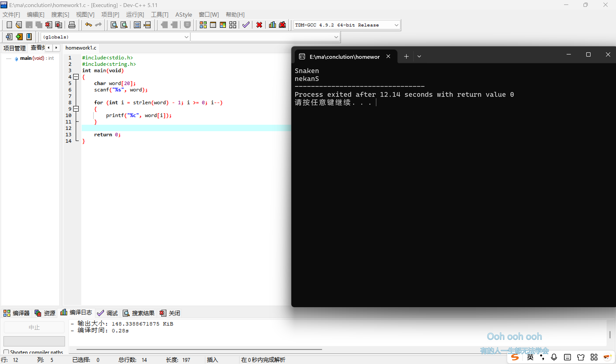Click the Compile four-squares icon
The image size is (616, 364).
[203, 25]
